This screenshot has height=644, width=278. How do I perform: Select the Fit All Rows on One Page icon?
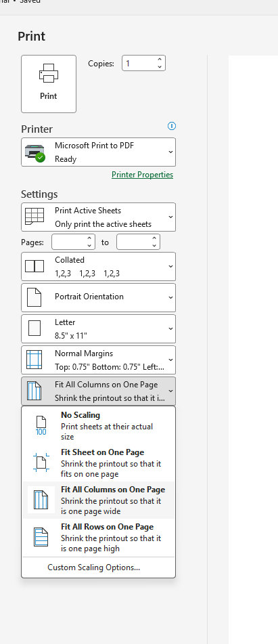click(41, 537)
